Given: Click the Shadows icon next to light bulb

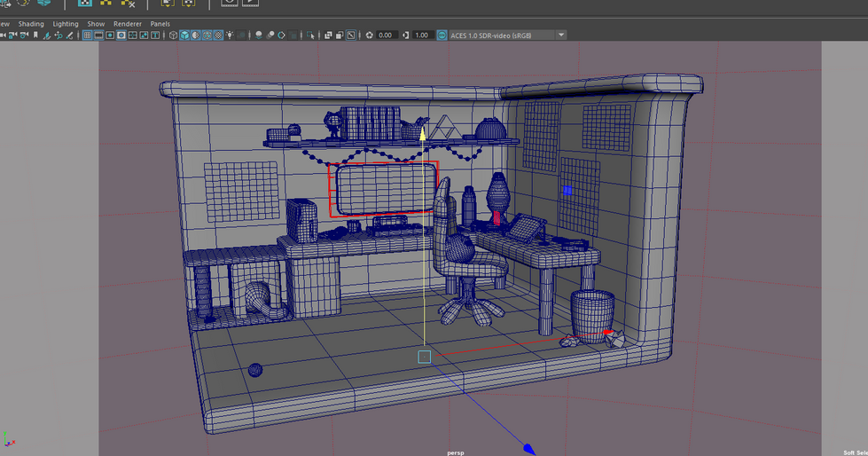Looking at the screenshot, I should pos(241,35).
